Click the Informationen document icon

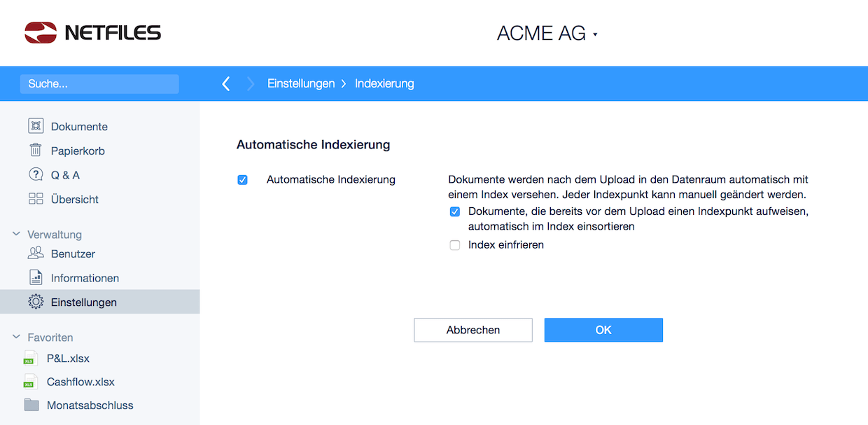tap(36, 278)
